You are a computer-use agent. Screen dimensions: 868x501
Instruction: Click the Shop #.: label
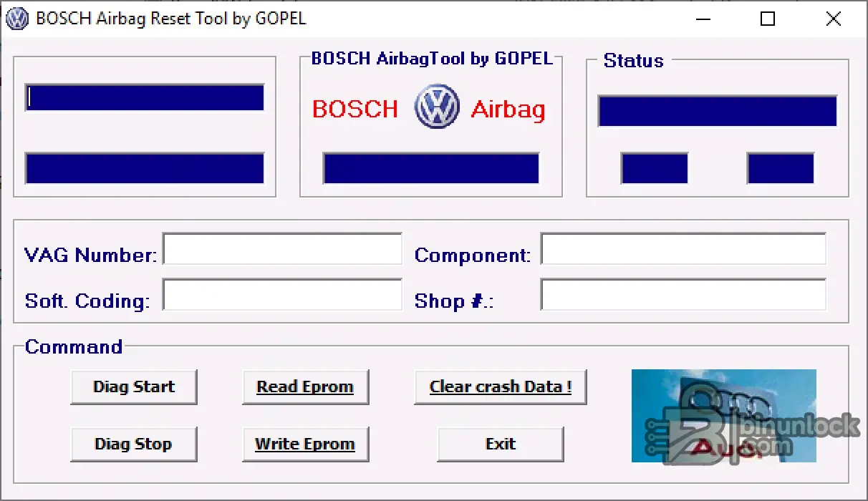454,301
